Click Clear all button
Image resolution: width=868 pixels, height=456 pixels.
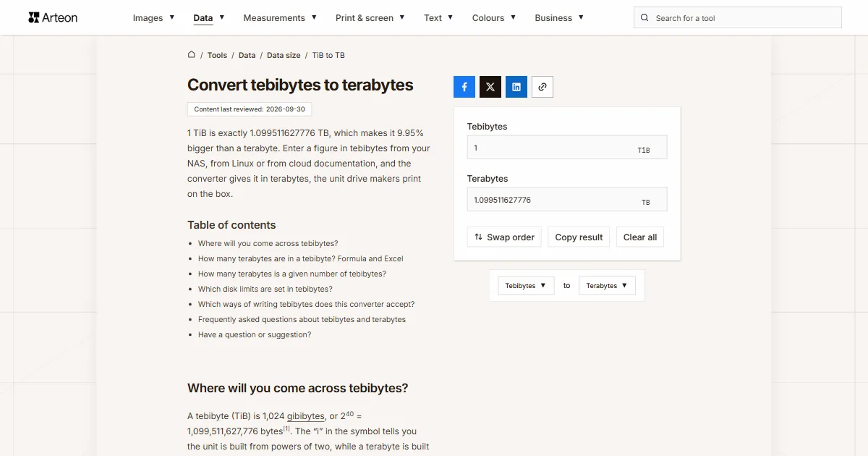click(x=640, y=237)
